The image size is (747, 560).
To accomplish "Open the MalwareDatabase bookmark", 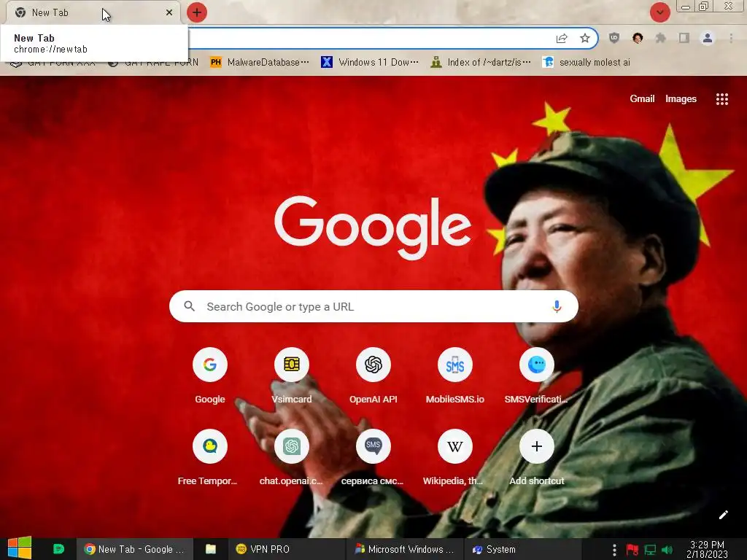I will (260, 63).
